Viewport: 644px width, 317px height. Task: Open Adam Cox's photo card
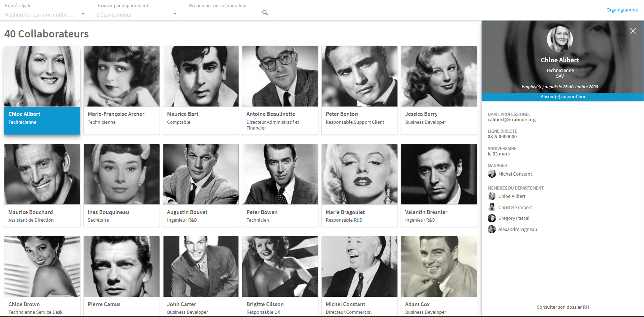[439, 276]
